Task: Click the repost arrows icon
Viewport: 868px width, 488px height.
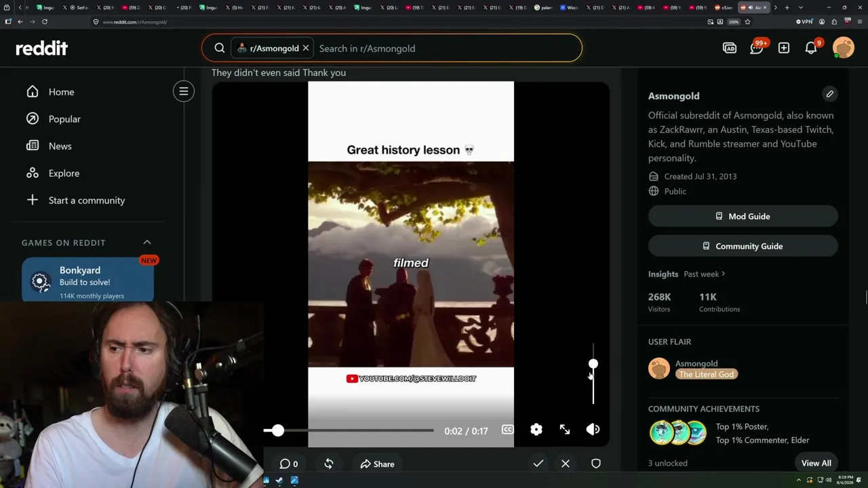Action: point(329,464)
